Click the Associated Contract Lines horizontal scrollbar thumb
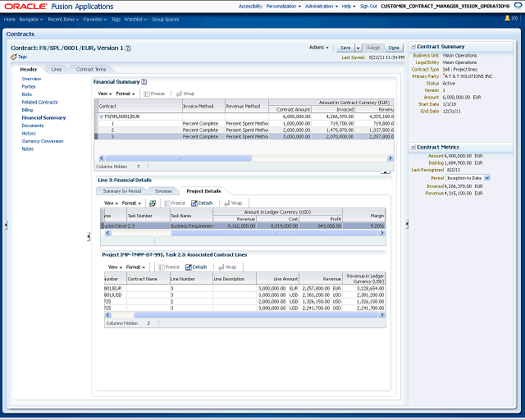This screenshot has height=420, width=525. pos(256,315)
